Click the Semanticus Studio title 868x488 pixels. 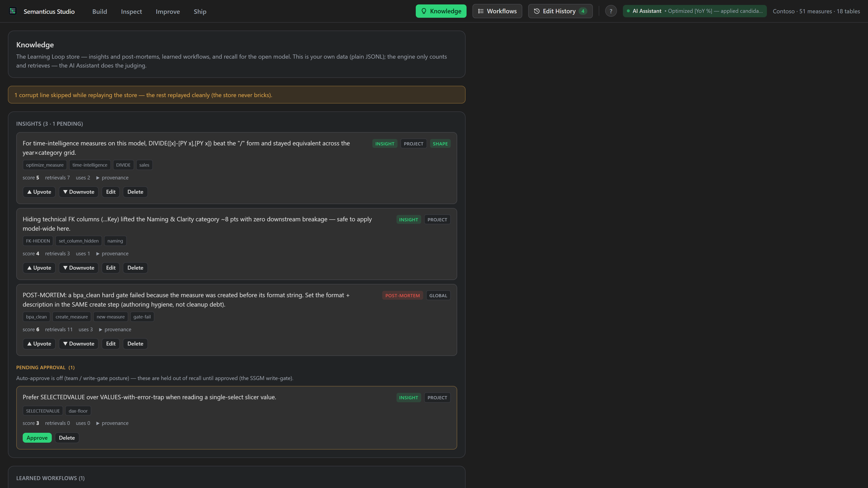click(x=49, y=11)
